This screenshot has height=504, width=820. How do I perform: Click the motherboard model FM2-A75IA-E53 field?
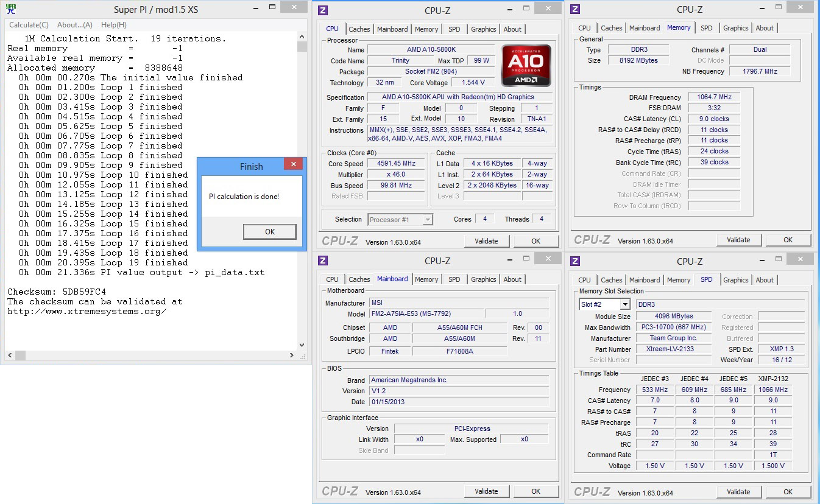click(x=426, y=314)
